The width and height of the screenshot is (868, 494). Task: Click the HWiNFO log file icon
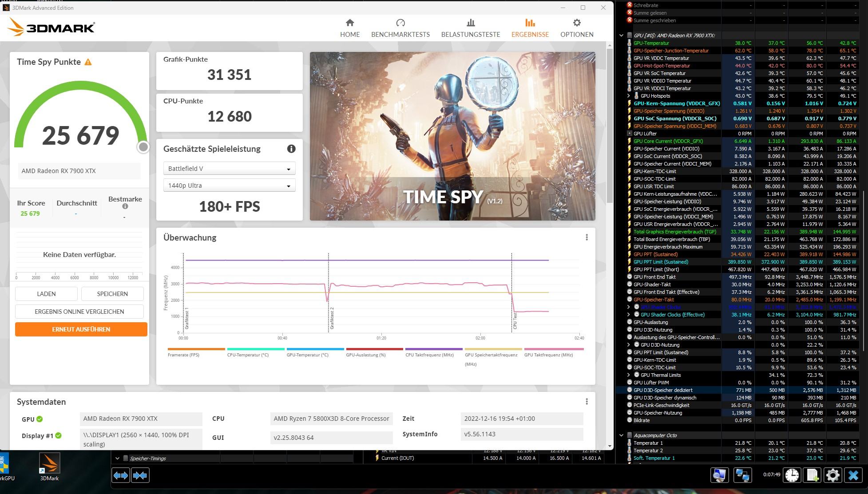812,475
